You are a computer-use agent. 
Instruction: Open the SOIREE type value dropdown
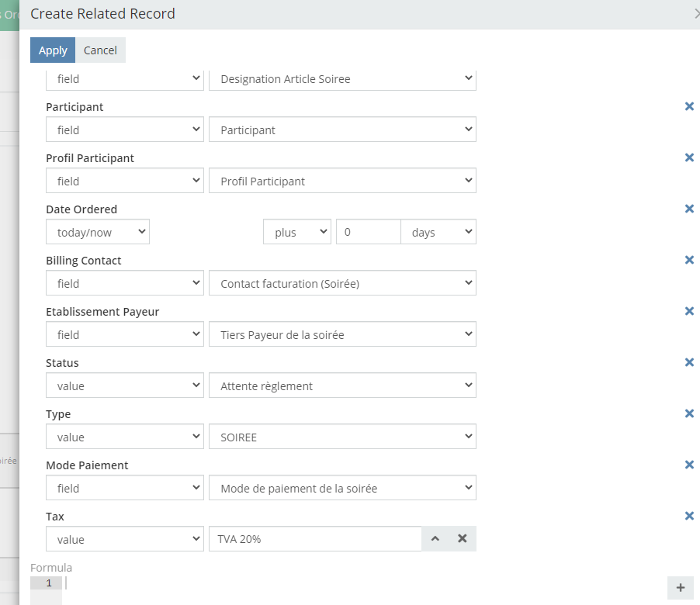tap(342, 437)
